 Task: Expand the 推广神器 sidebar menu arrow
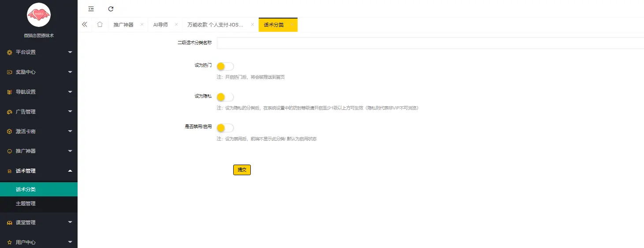click(70, 151)
